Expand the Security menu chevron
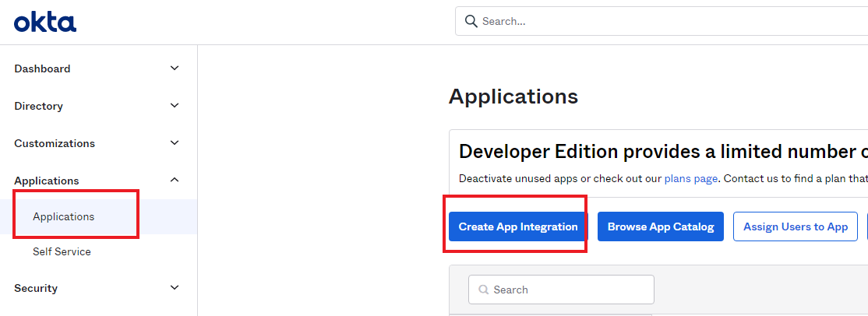The height and width of the screenshot is (316, 868). coord(175,288)
